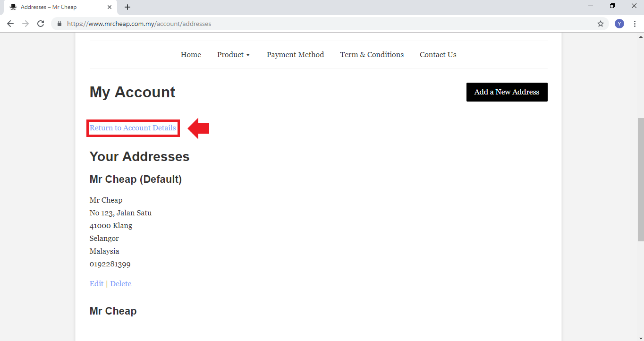644x341 pixels.
Task: Restore down the Chrome window
Action: 612,6
